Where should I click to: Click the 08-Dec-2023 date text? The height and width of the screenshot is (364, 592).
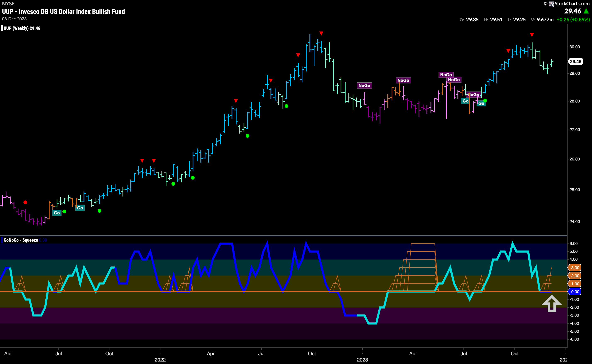point(14,19)
